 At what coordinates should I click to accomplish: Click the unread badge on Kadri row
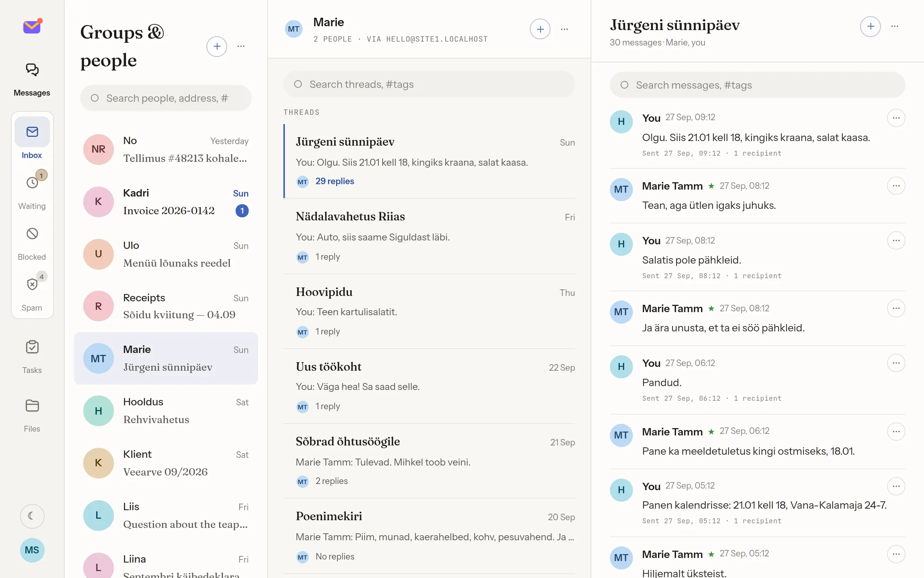pos(242,211)
